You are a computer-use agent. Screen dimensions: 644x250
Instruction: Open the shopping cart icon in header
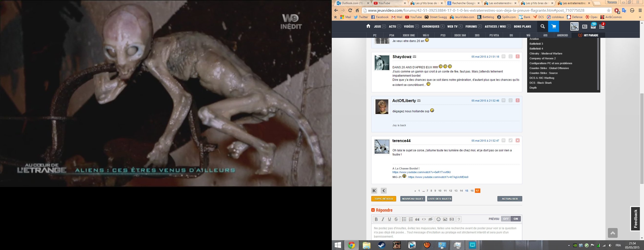pos(553,26)
